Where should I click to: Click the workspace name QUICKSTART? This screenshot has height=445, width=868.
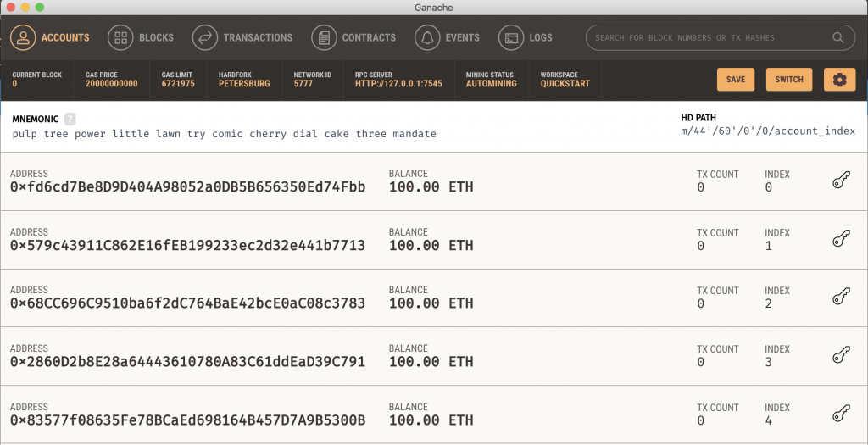[565, 84]
